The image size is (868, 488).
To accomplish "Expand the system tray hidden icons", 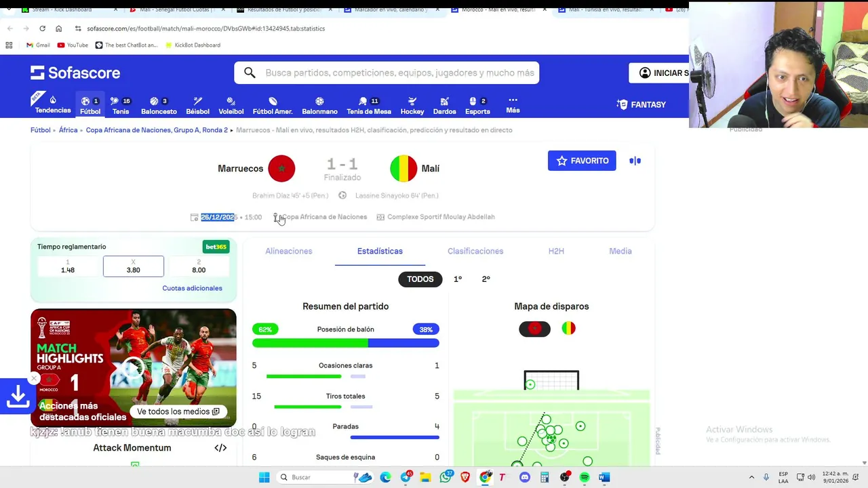I will pos(751,477).
